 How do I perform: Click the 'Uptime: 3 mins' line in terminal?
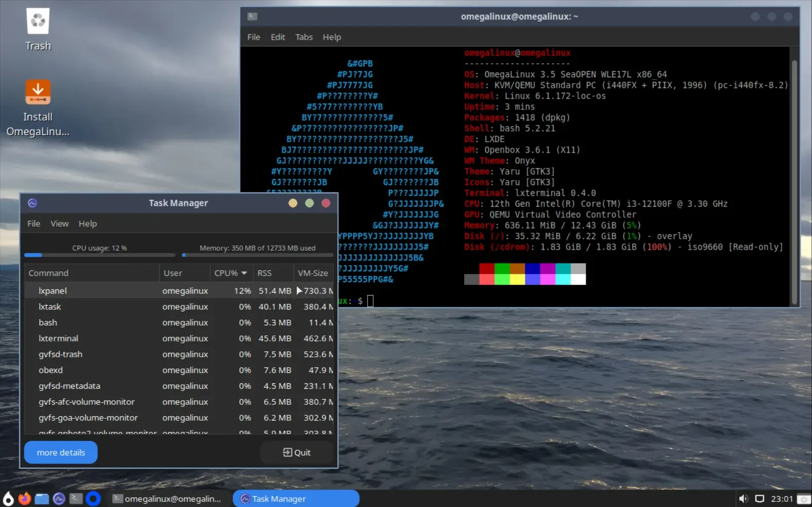499,107
